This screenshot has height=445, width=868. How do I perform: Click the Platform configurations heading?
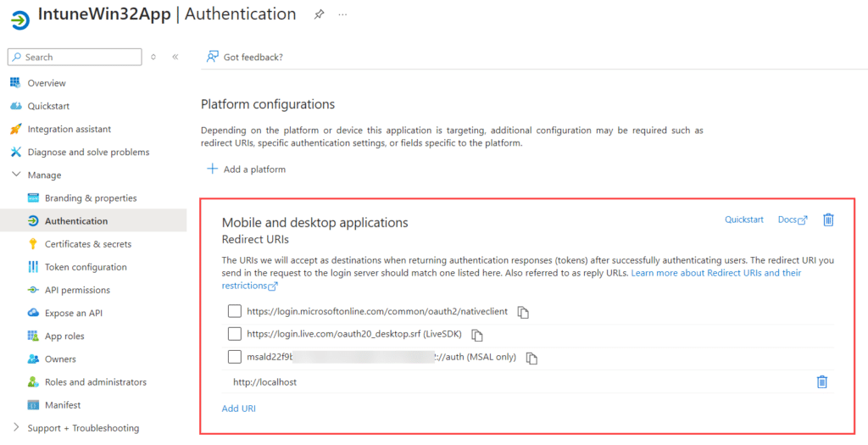click(x=268, y=104)
